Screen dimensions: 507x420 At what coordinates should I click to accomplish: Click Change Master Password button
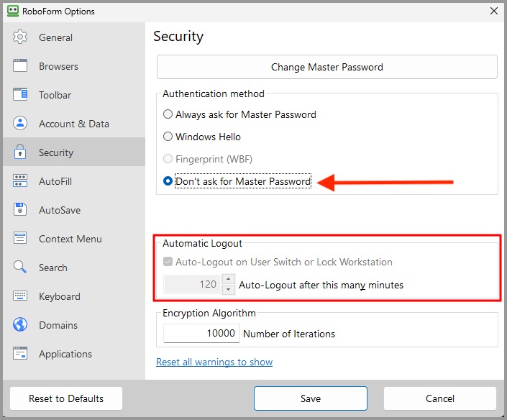click(x=327, y=67)
